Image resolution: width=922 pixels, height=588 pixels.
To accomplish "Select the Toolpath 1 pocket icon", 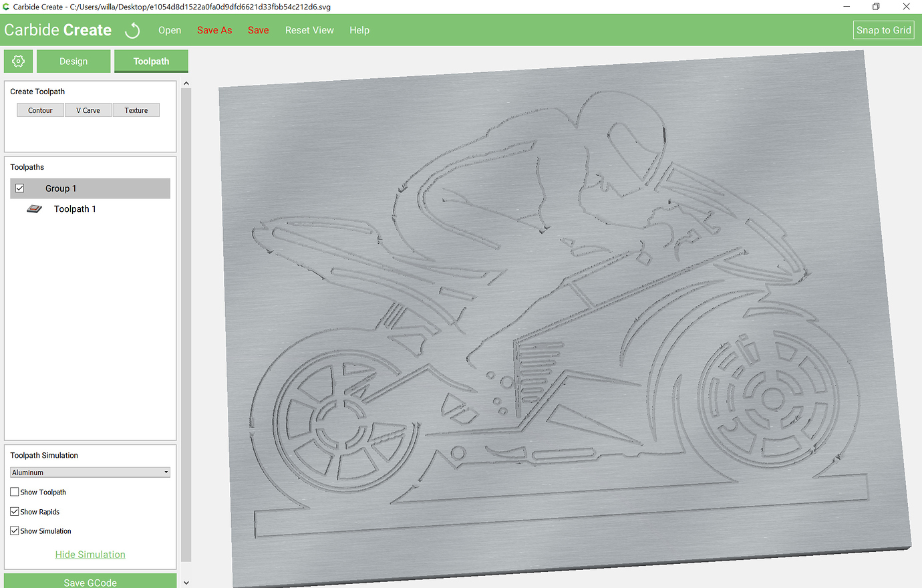I will coord(34,209).
